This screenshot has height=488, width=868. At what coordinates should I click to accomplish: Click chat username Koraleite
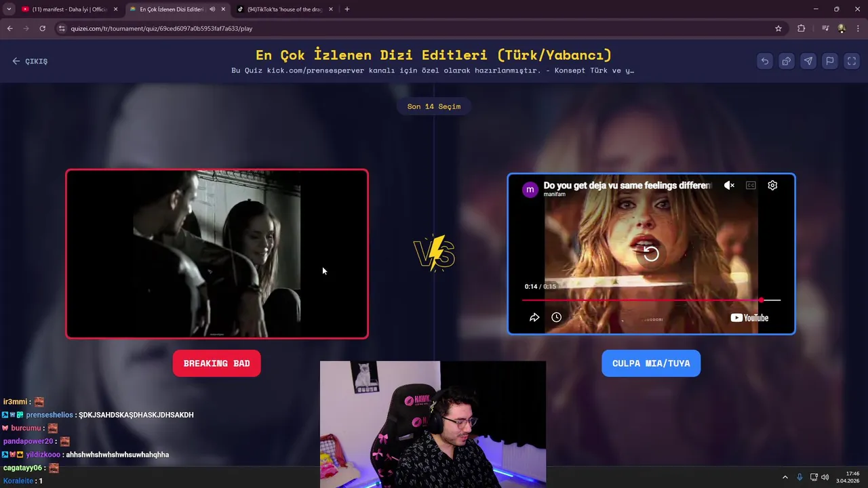[18, 481]
